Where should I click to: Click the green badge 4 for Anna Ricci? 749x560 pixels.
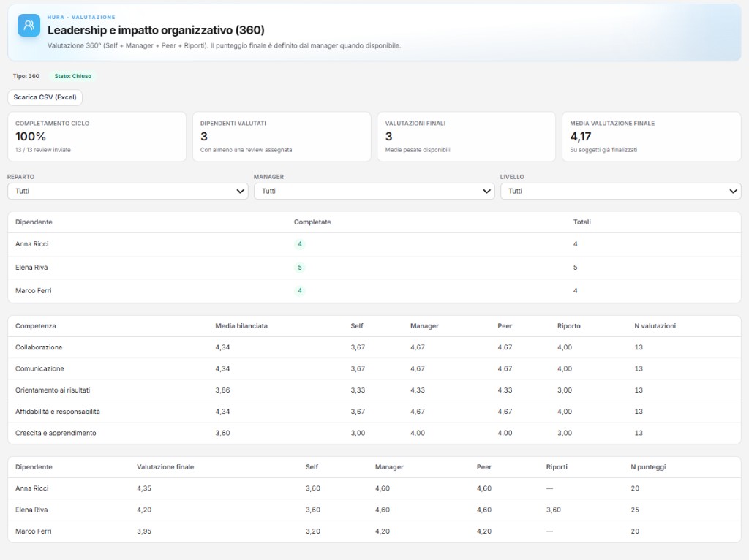pos(300,244)
